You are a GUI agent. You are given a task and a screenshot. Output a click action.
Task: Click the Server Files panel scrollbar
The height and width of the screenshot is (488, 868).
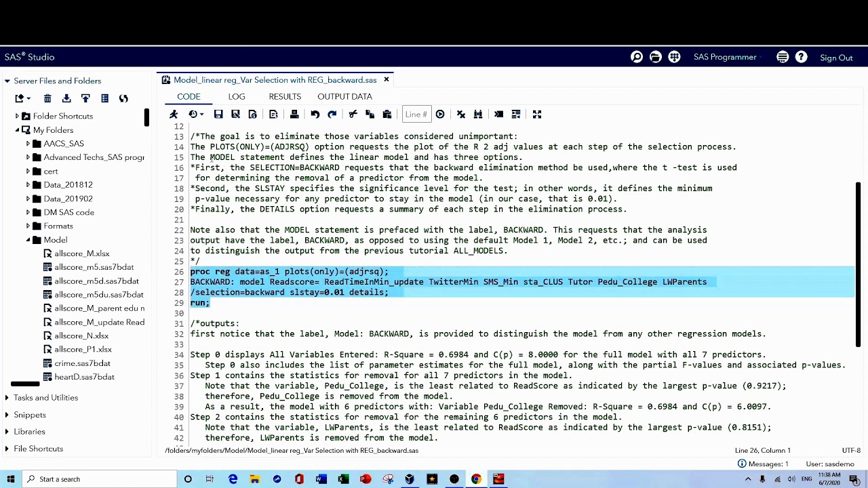click(146, 117)
